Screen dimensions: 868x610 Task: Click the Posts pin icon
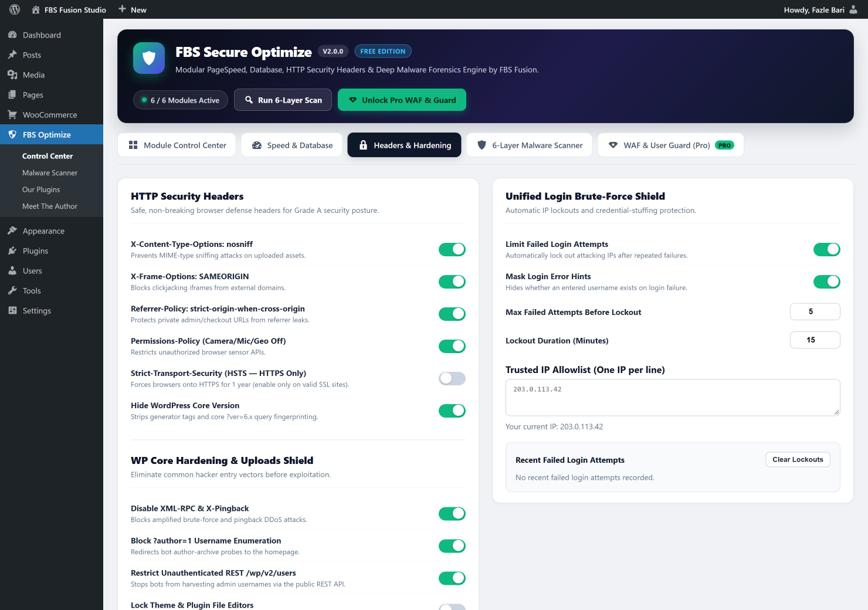(x=12, y=55)
